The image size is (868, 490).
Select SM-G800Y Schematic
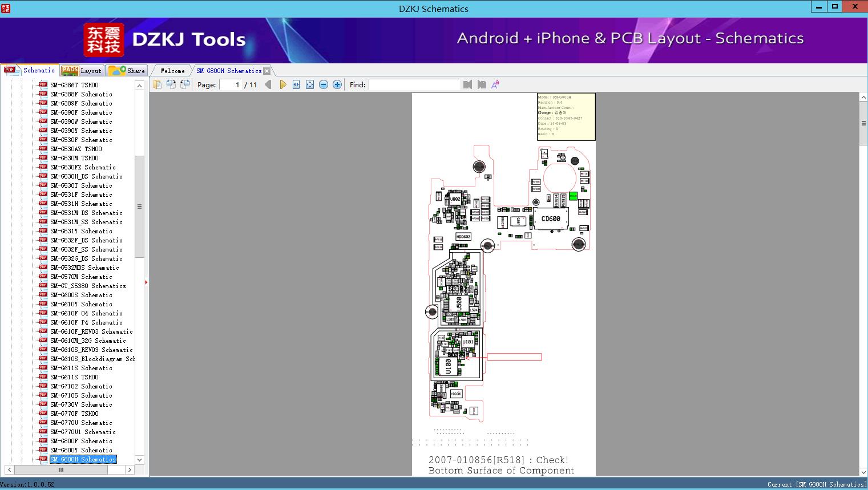(81, 450)
